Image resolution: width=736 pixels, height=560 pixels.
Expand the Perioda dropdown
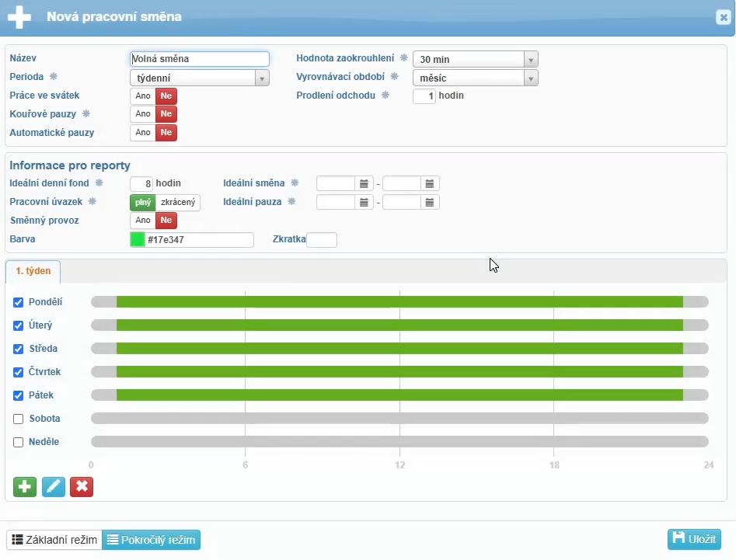tap(262, 78)
